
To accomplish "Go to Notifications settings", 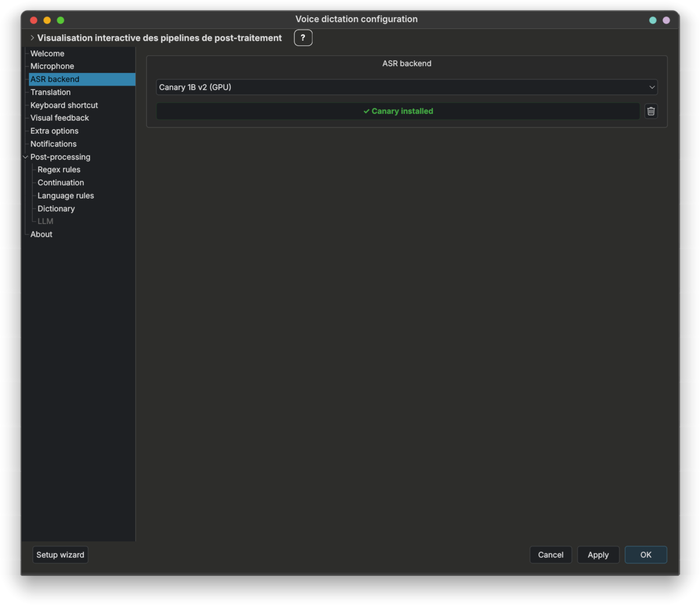I will tap(53, 144).
